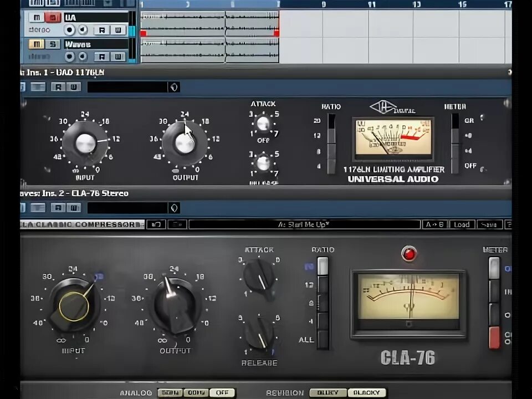The height and width of the screenshot is (399, 532).
Task: Select the Waves track name field
Action: pyautogui.click(x=96, y=44)
